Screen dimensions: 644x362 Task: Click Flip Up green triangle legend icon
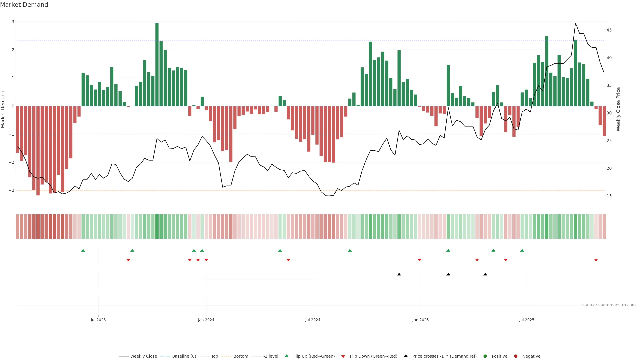click(287, 356)
